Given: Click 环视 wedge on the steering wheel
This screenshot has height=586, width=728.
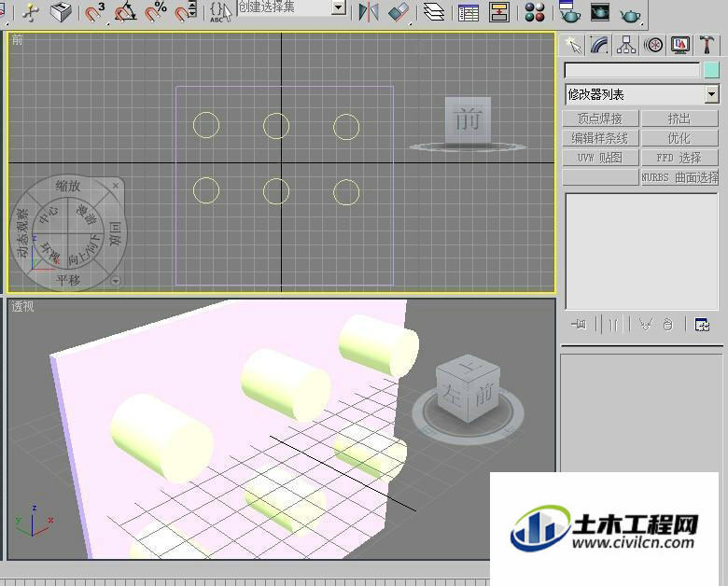Looking at the screenshot, I should pos(50,251).
